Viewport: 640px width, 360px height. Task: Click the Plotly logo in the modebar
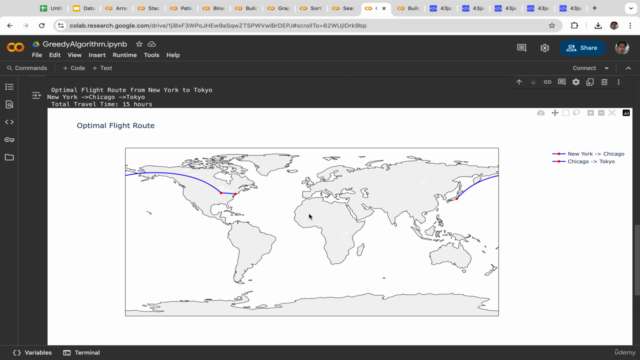626,113
